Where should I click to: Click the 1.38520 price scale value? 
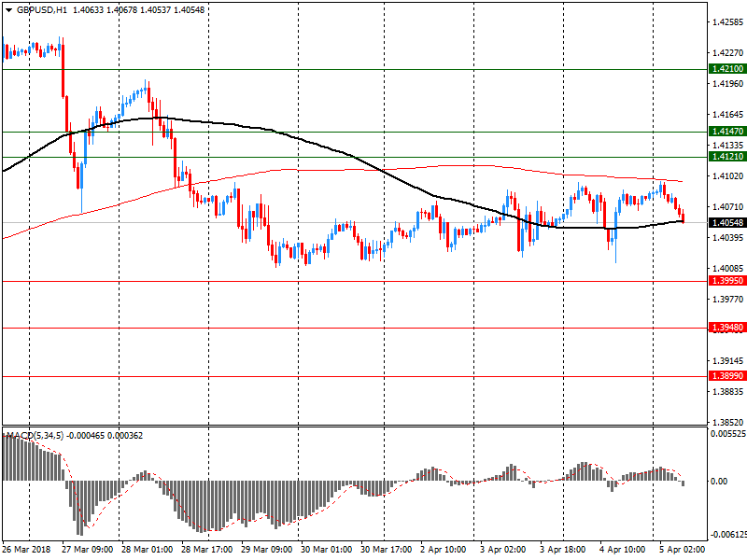pyautogui.click(x=728, y=422)
